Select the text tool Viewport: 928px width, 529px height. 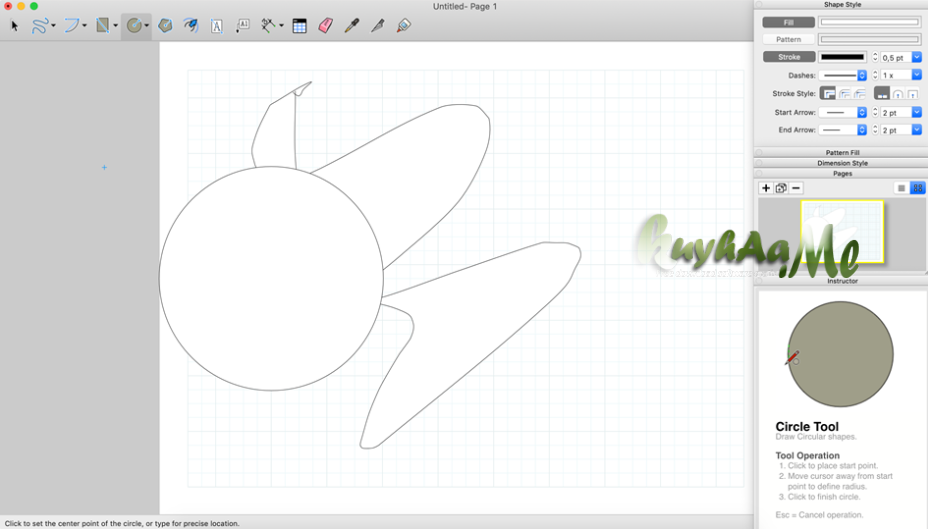217,25
